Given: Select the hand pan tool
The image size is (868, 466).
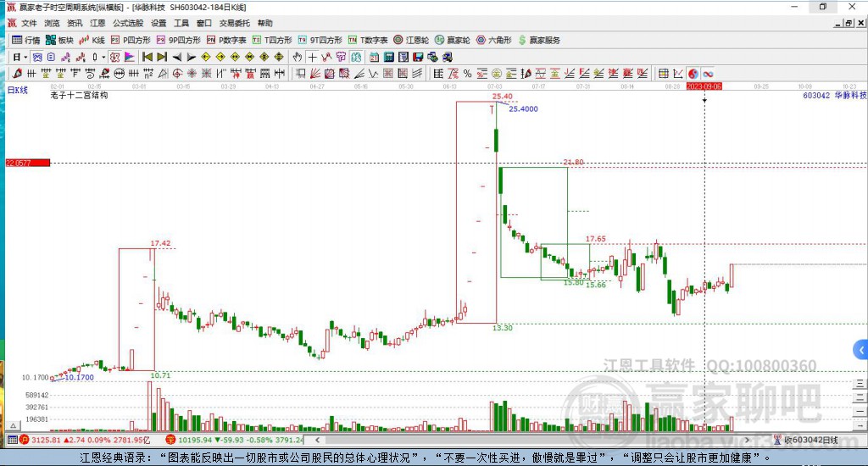Looking at the screenshot, I should click(x=298, y=57).
